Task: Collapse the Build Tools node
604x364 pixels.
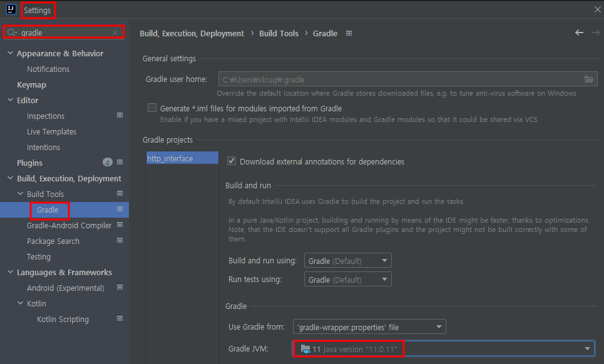Action: click(21, 194)
